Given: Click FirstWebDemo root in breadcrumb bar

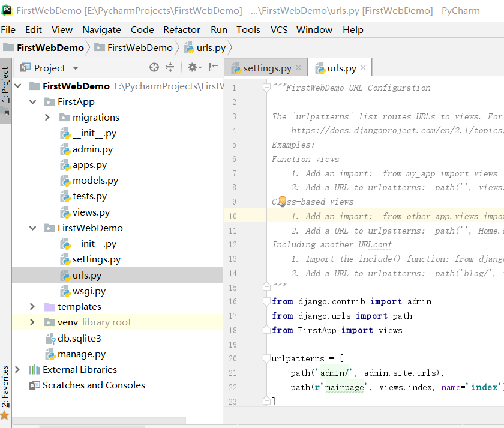Looking at the screenshot, I should 44,48.
